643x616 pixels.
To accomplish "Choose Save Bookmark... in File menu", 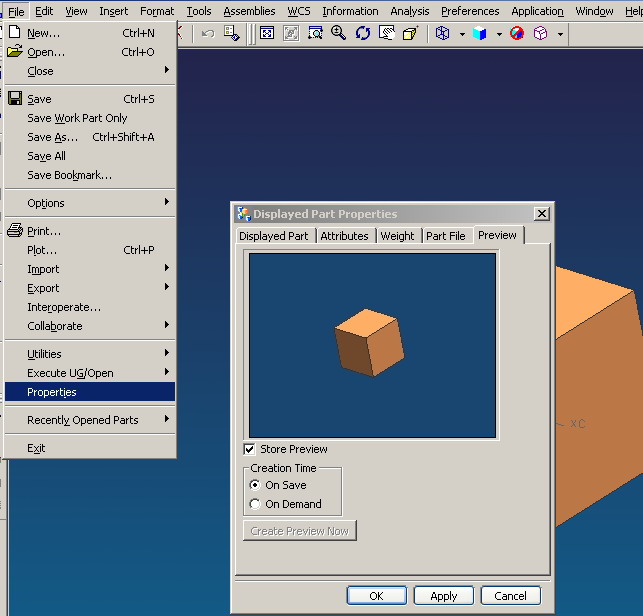I will [90, 175].
